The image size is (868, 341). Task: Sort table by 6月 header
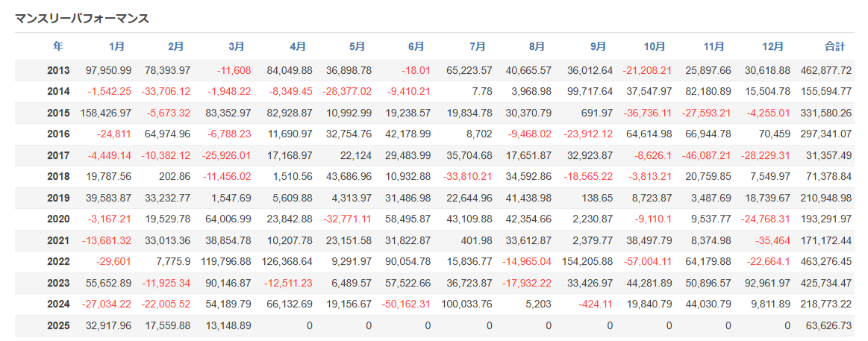click(x=416, y=46)
